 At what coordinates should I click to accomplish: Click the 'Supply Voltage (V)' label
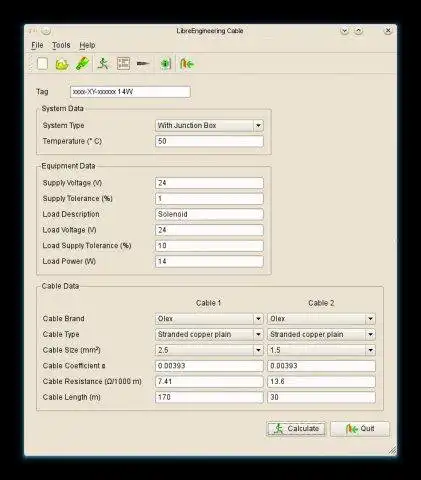pos(72,183)
